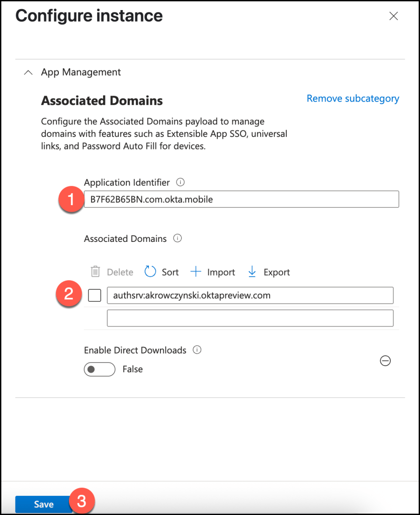Click the trash can Delete icon
The height and width of the screenshot is (515, 420).
[x=95, y=272]
